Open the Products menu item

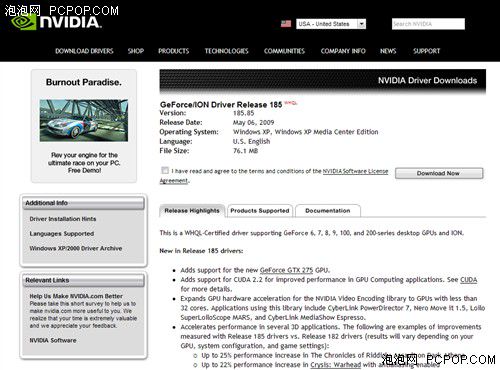click(174, 51)
